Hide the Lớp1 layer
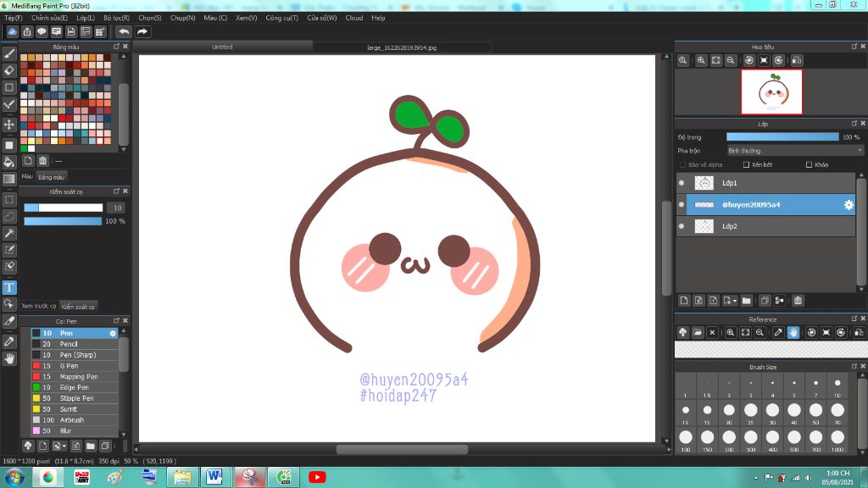 point(682,183)
